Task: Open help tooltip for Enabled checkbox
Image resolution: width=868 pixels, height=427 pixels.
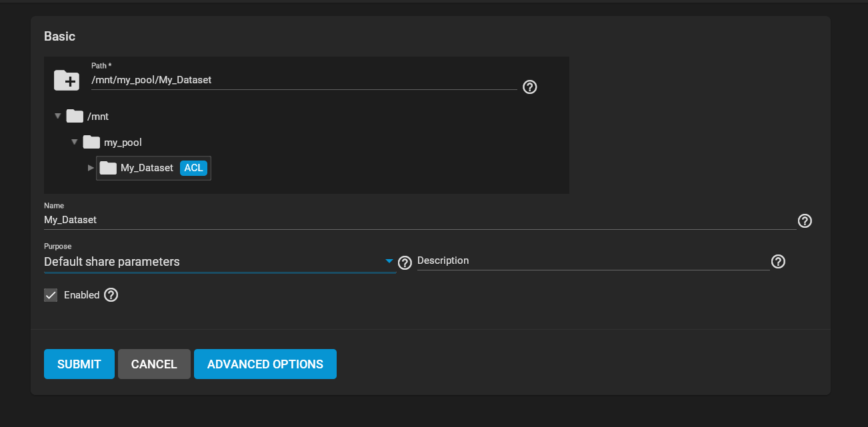Action: (111, 295)
